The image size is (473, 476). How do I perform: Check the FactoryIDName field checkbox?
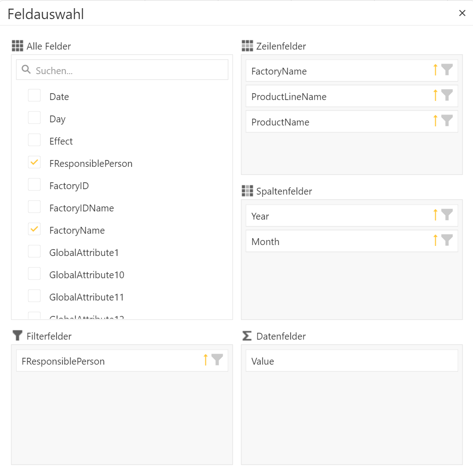(x=34, y=207)
